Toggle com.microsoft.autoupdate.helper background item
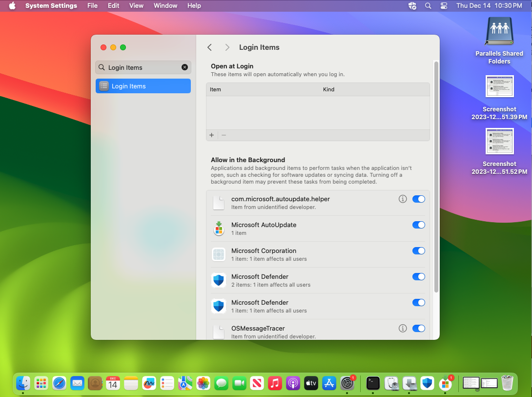The width and height of the screenshot is (532, 397). click(418, 199)
